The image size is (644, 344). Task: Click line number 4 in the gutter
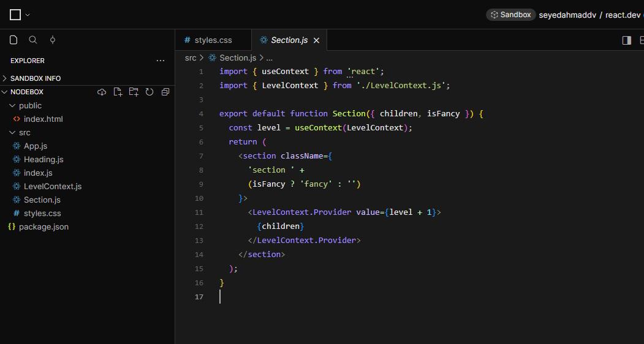tap(201, 114)
